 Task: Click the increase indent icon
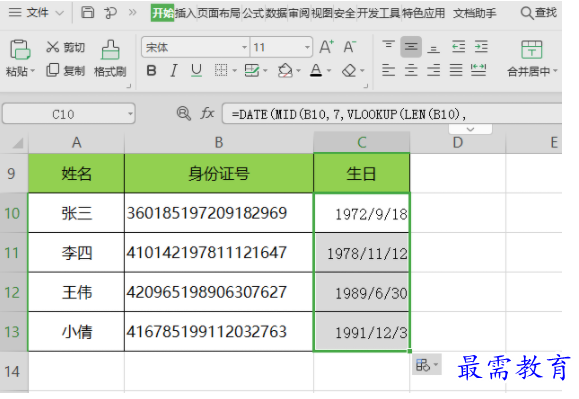(x=481, y=47)
